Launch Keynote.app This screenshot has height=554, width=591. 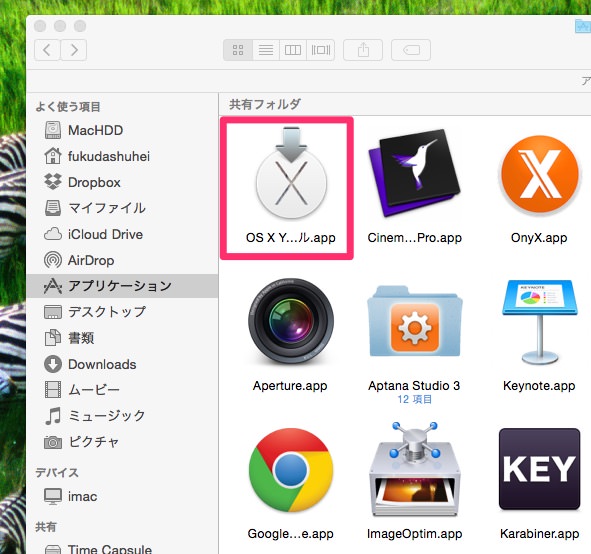[539, 322]
